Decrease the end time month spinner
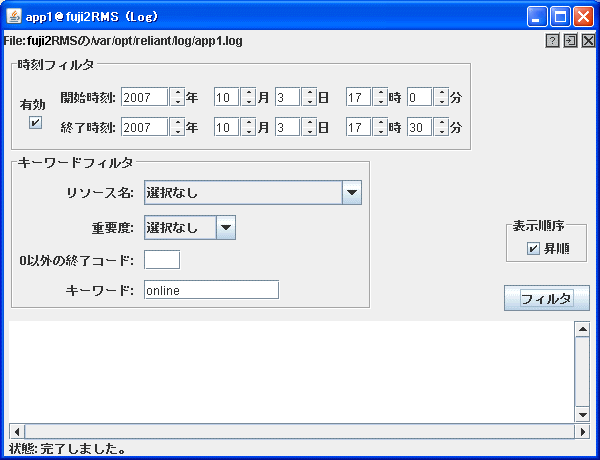The width and height of the screenshot is (600, 460). pyautogui.click(x=248, y=131)
